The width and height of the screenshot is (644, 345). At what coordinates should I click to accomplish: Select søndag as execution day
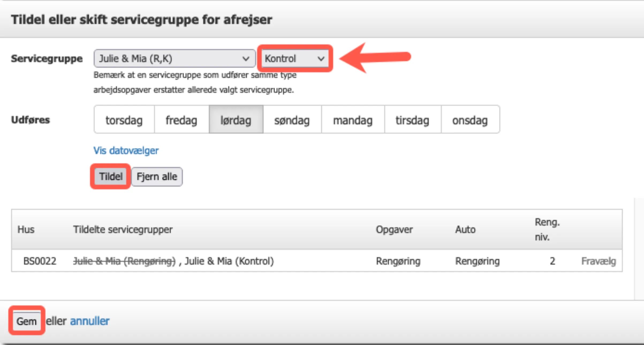(292, 120)
